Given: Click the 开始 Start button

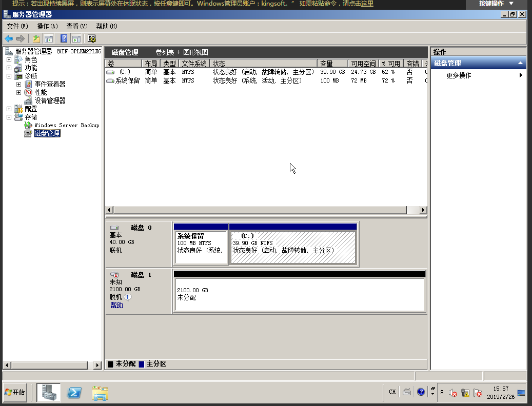Looking at the screenshot, I should click(x=15, y=392).
